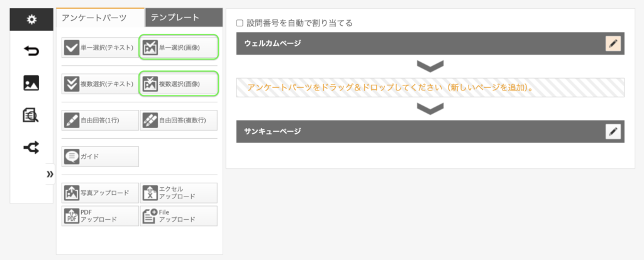Viewport: 644px width, 260px height.
Task: Select the ガイド speech bubble part
Action: point(100,156)
